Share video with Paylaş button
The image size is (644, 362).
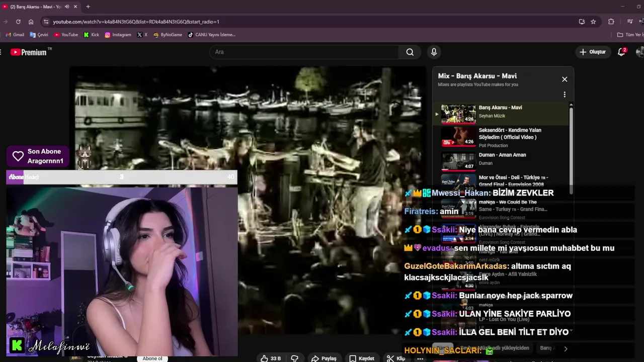point(324,358)
